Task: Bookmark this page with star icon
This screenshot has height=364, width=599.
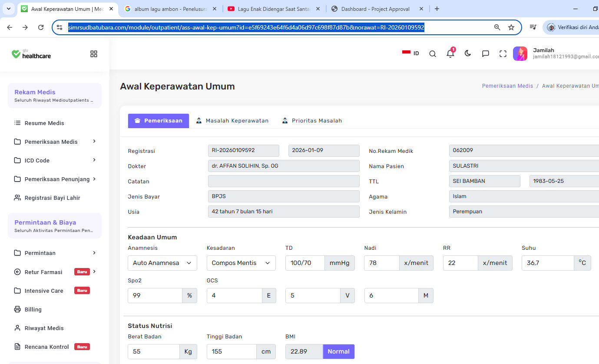Action: click(x=511, y=27)
